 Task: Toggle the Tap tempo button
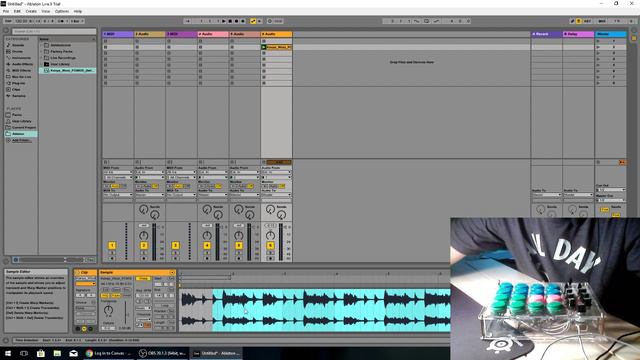click(x=9, y=21)
